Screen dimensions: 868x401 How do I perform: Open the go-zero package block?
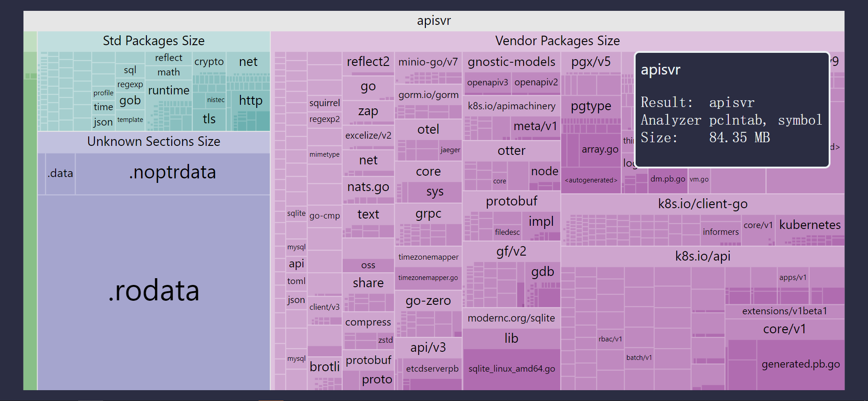click(428, 301)
